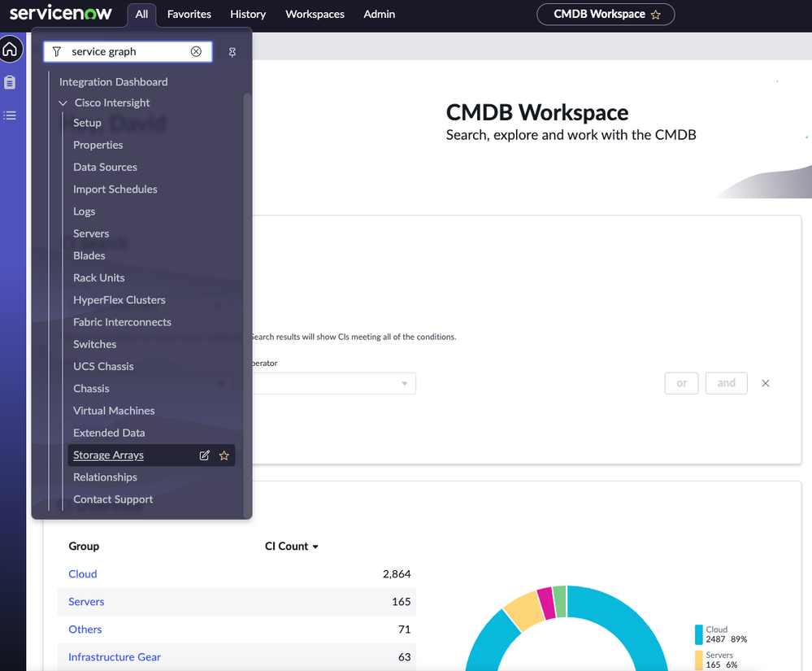Open Storage Arrays menu item
Screen dimensions: 812x671
point(108,455)
